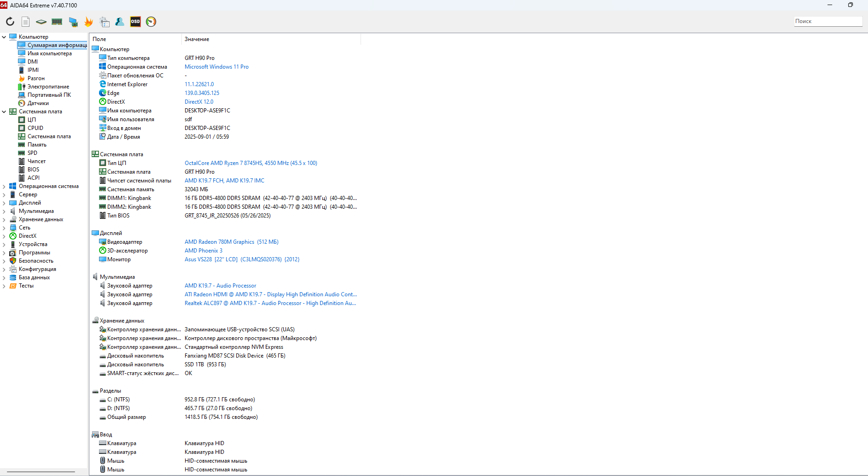Screen dimensions: 868x476
Task: Open the gauge sensor panel toolbar icon
Action: click(151, 22)
